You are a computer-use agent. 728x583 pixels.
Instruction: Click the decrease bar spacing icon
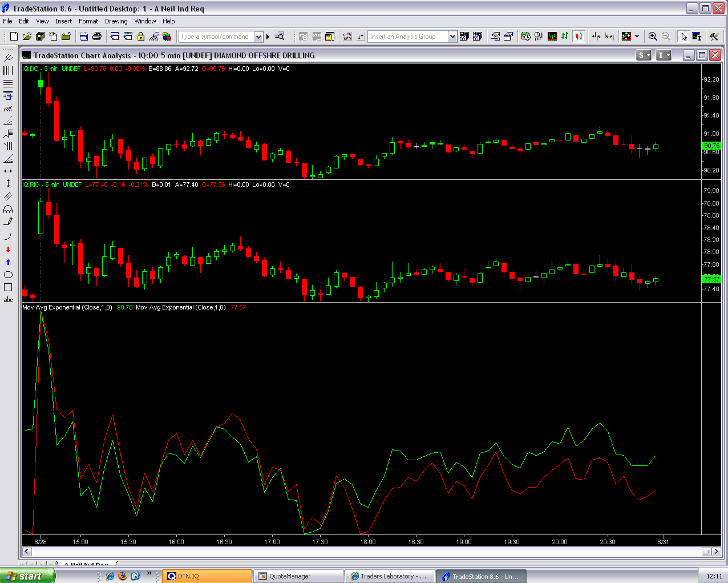click(x=596, y=37)
